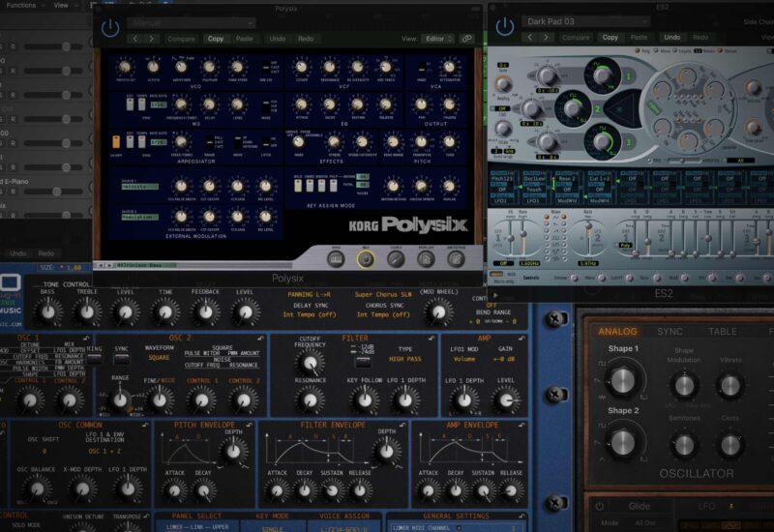The image size is (774, 532).
Task: Open Polysix keyboard page icon
Action: (336, 259)
